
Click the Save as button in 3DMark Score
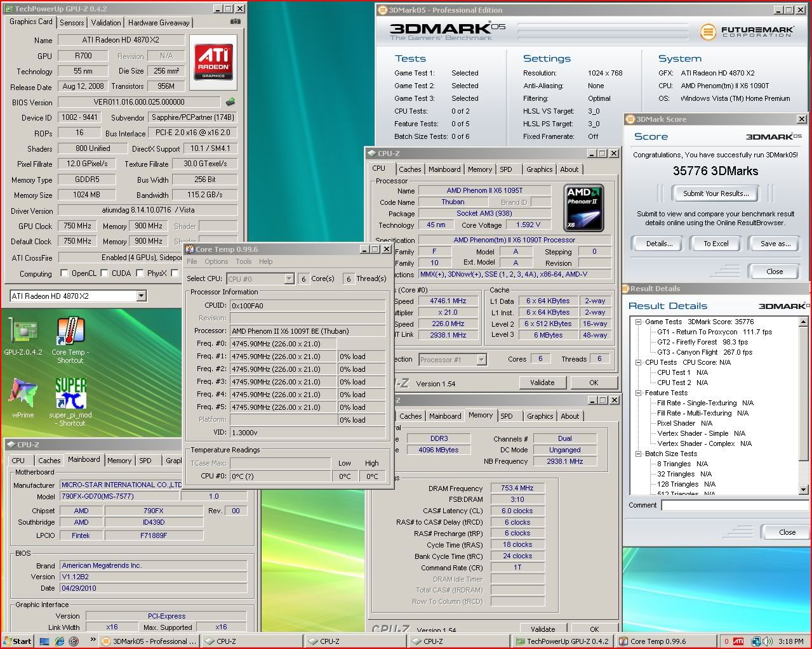[775, 244]
